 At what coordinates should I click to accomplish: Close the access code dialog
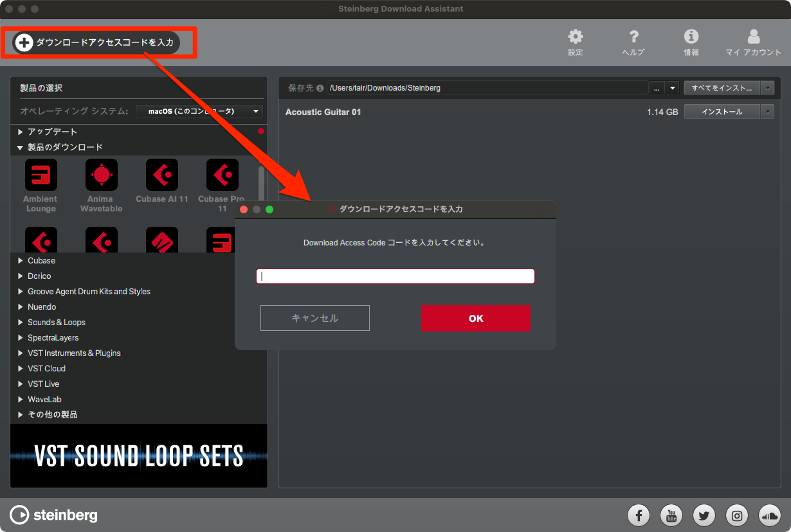pyautogui.click(x=244, y=209)
